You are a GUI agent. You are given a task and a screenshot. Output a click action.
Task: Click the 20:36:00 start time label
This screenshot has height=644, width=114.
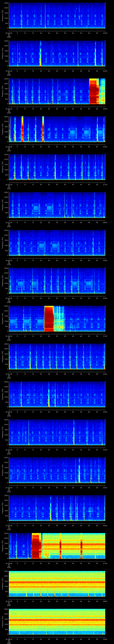coord(9,563)
